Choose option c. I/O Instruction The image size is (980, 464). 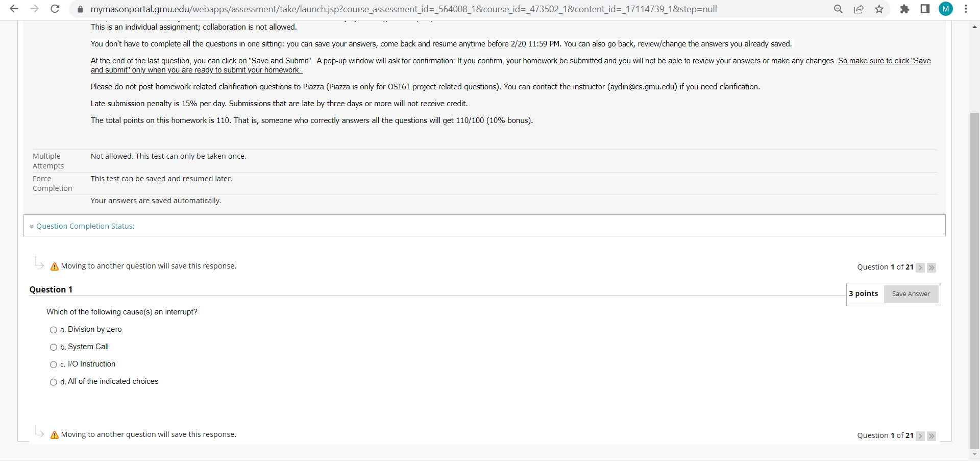point(54,365)
